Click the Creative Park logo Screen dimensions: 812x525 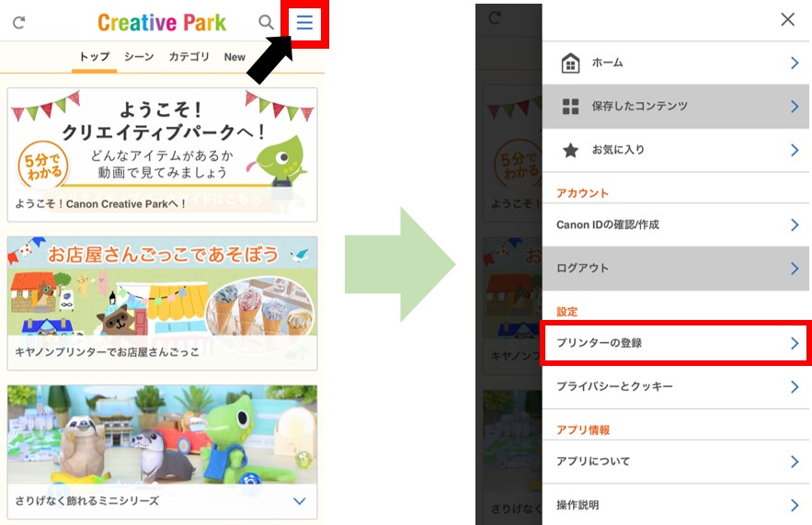point(162,22)
